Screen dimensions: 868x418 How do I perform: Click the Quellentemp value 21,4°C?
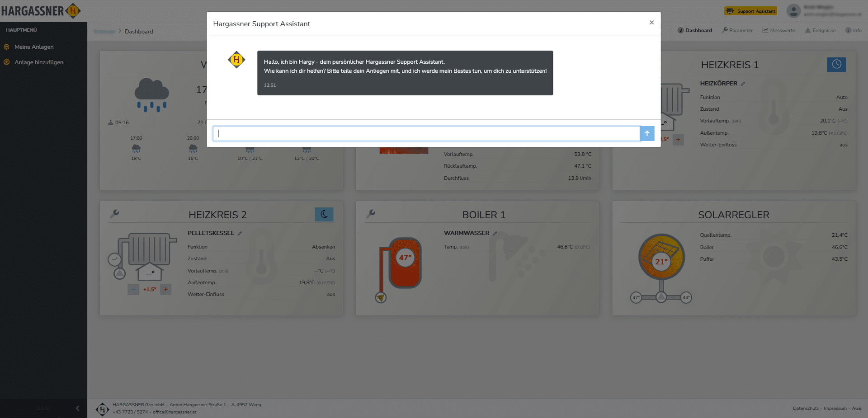(840, 235)
